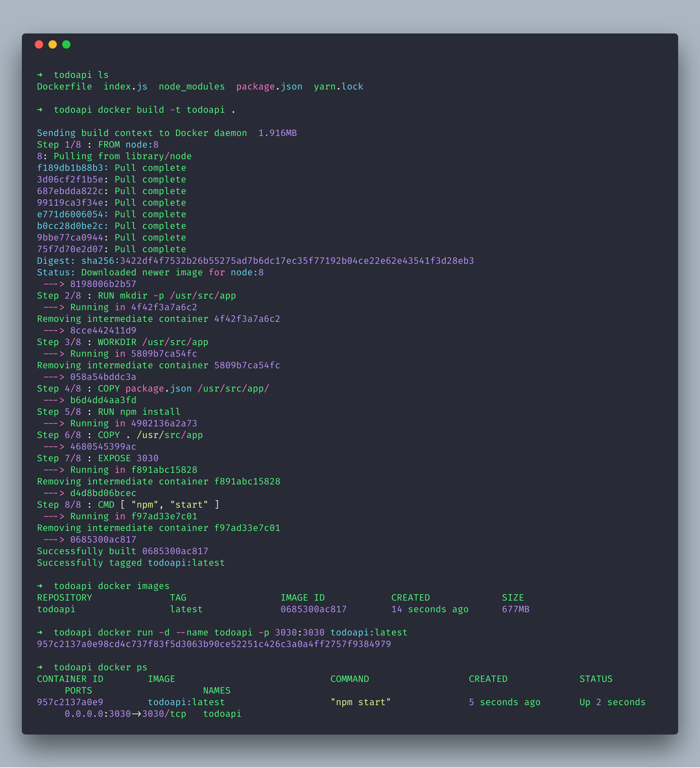The image size is (700, 768).
Task: Click 'Successfully tagged todoapi:latest' line
Action: tap(131, 563)
